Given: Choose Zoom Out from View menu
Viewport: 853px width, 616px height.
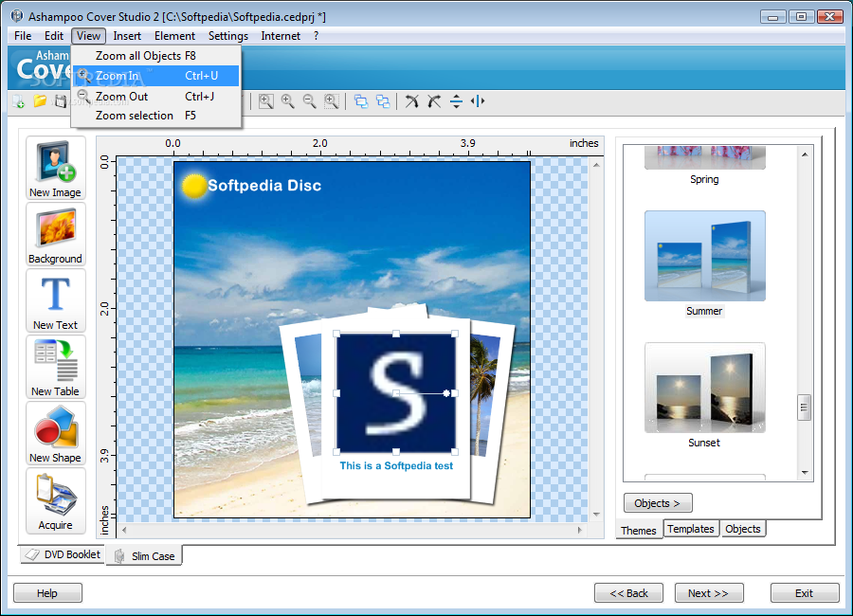Looking at the screenshot, I should (155, 97).
